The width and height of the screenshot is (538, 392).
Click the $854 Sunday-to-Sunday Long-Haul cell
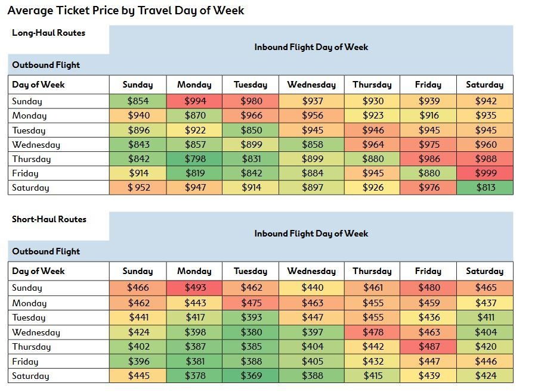click(x=138, y=101)
